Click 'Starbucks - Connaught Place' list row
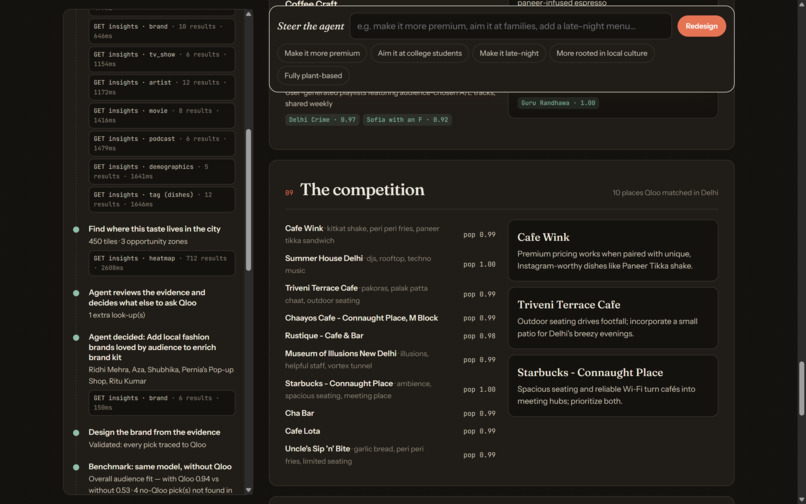Viewport: 806px width, 504px height. pyautogui.click(x=390, y=389)
